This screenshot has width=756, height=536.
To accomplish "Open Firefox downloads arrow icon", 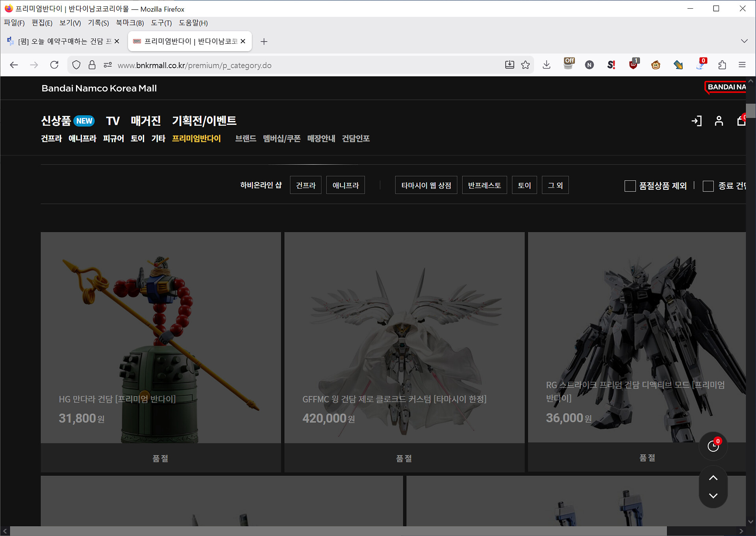I will tap(547, 65).
